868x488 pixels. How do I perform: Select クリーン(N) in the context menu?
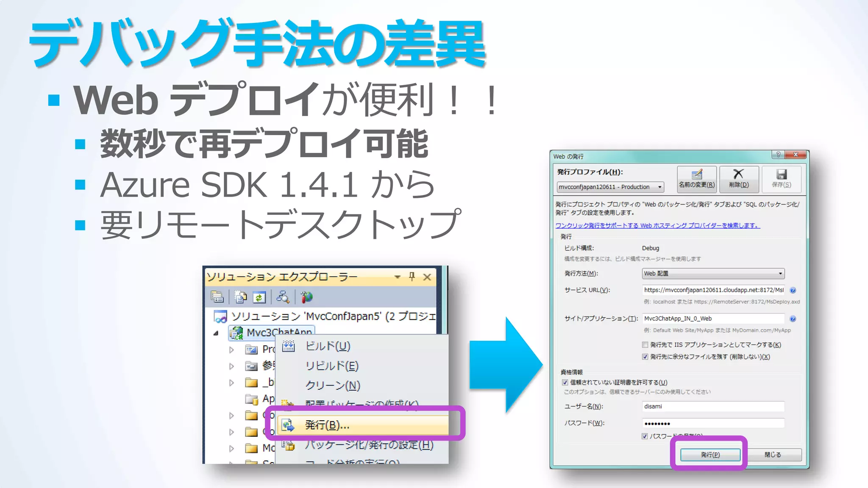[362, 385]
